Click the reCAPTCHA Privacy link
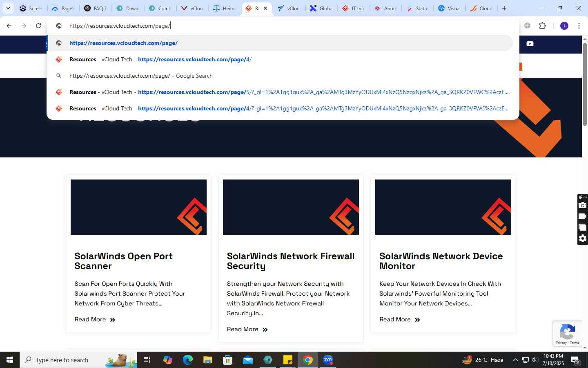The height and width of the screenshot is (368, 588). click(561, 343)
